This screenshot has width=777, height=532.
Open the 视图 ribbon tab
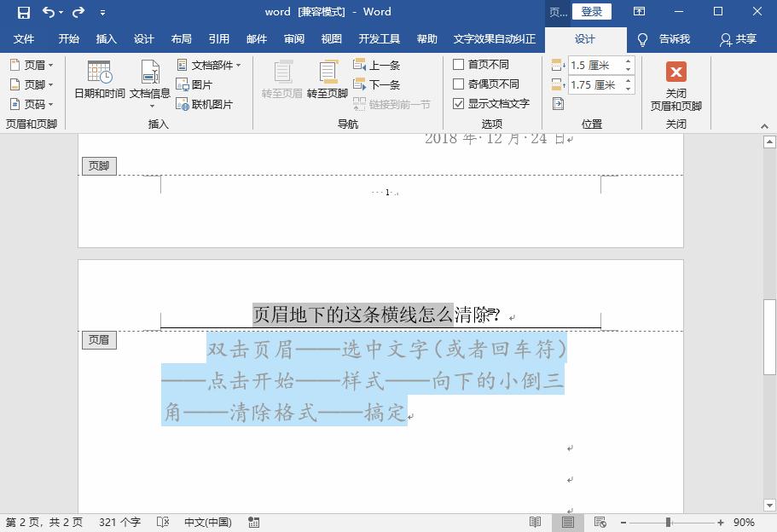331,38
